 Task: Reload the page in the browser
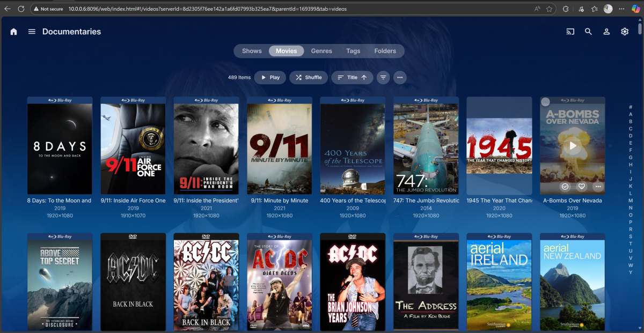[x=21, y=9]
